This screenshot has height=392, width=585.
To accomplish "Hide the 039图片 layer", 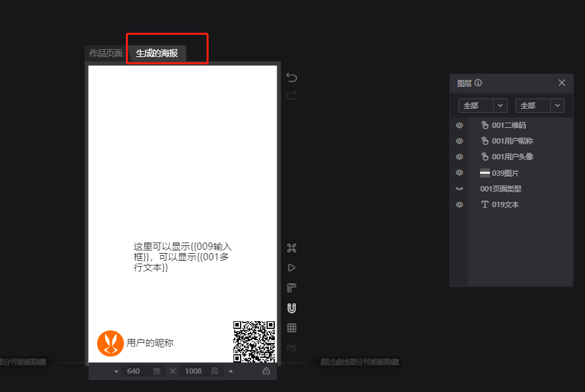I will [x=459, y=172].
